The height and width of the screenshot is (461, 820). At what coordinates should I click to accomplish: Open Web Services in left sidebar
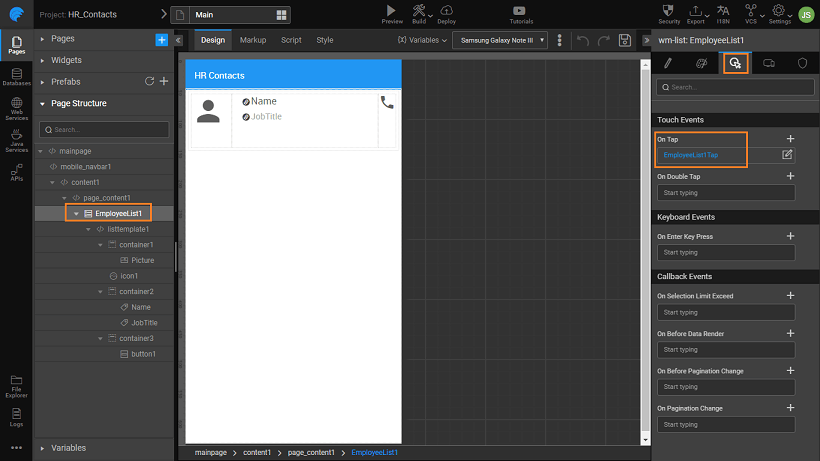16,109
